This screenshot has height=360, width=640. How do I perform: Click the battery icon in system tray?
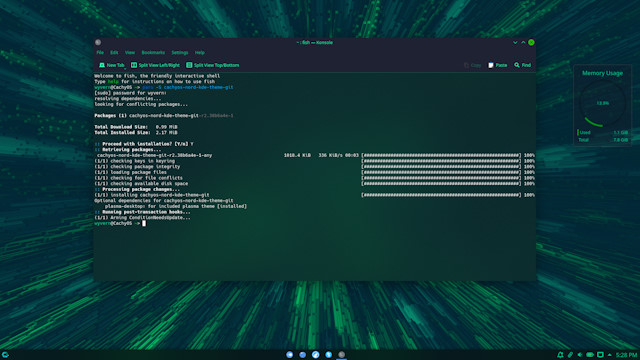tap(590, 355)
